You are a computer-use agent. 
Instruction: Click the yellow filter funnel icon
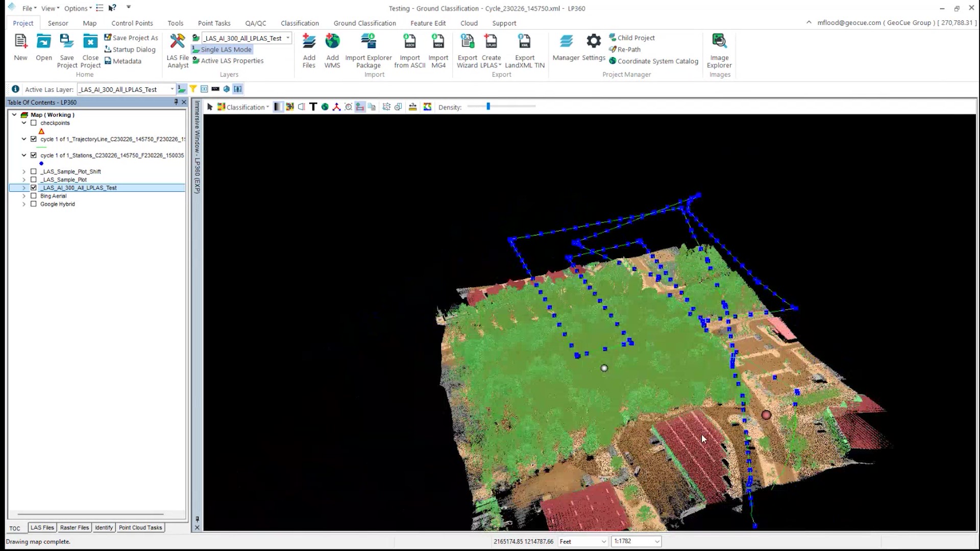[193, 89]
